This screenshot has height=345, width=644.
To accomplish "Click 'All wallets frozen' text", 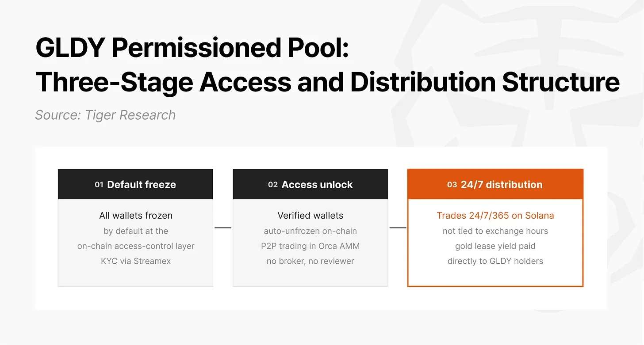I will tap(136, 216).
